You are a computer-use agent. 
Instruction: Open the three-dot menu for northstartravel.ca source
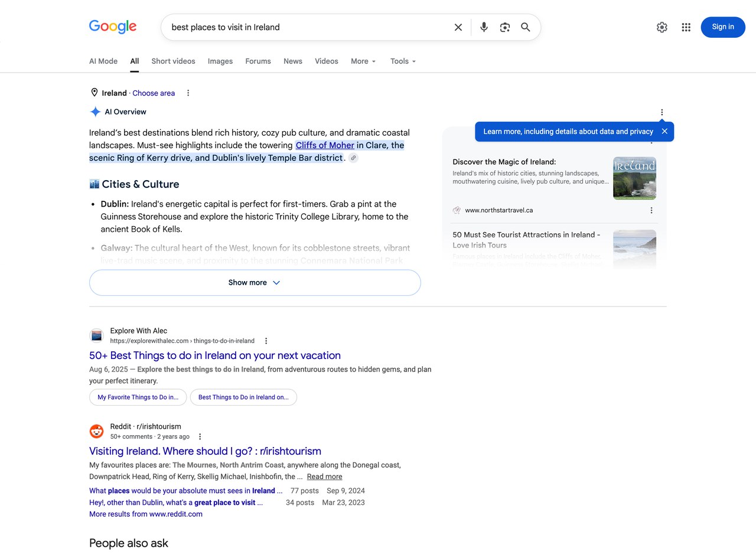coord(651,210)
